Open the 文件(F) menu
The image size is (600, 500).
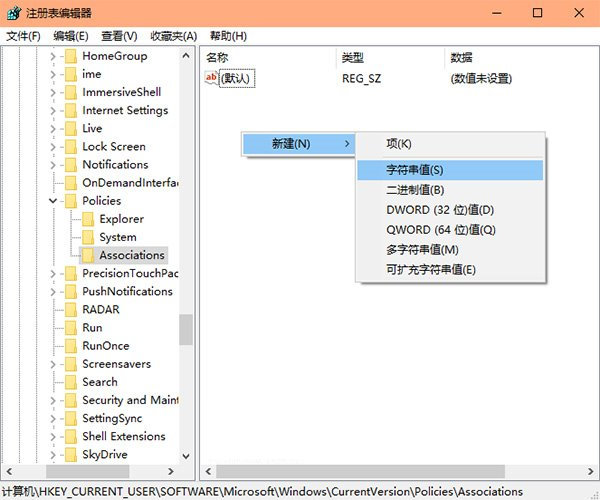click(x=23, y=36)
